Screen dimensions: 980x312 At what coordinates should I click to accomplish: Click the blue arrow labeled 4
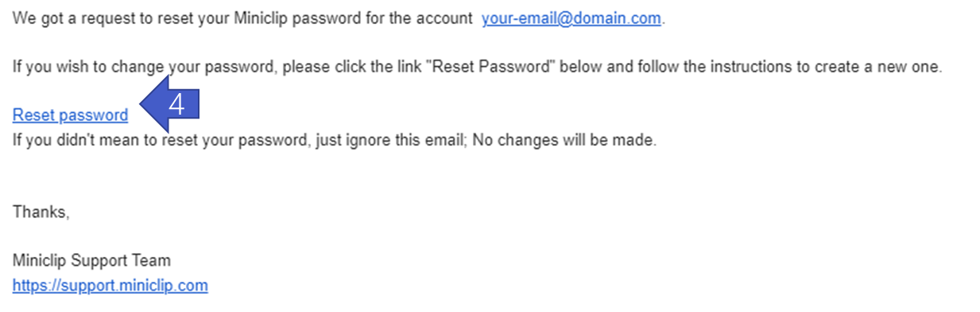click(169, 105)
